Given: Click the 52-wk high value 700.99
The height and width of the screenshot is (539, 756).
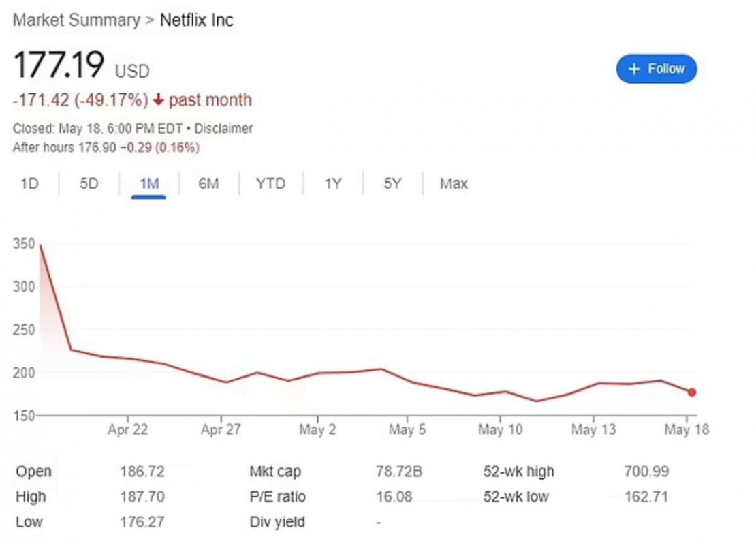Looking at the screenshot, I should point(646,472).
